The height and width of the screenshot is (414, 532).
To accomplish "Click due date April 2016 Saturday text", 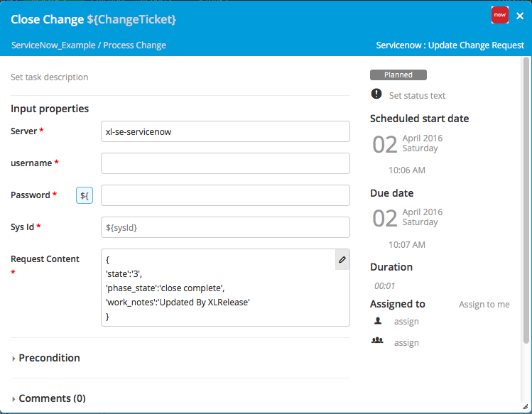I will 423,217.
